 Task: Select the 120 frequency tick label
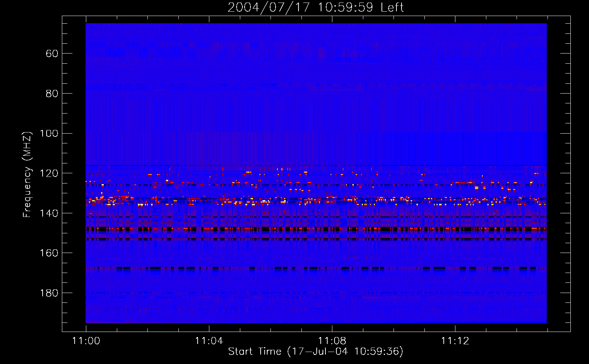(x=49, y=173)
